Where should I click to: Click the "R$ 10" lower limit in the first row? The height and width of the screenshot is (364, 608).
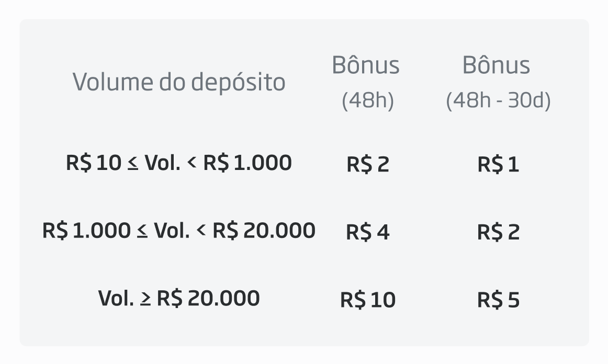(x=93, y=163)
